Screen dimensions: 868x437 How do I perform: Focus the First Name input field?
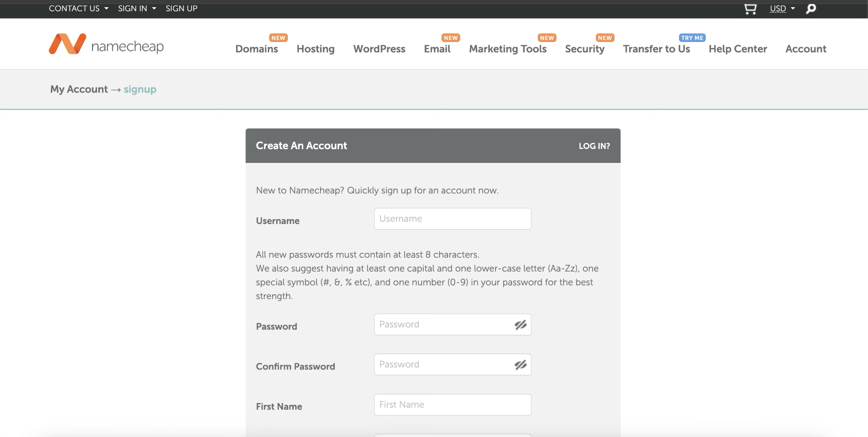point(452,405)
